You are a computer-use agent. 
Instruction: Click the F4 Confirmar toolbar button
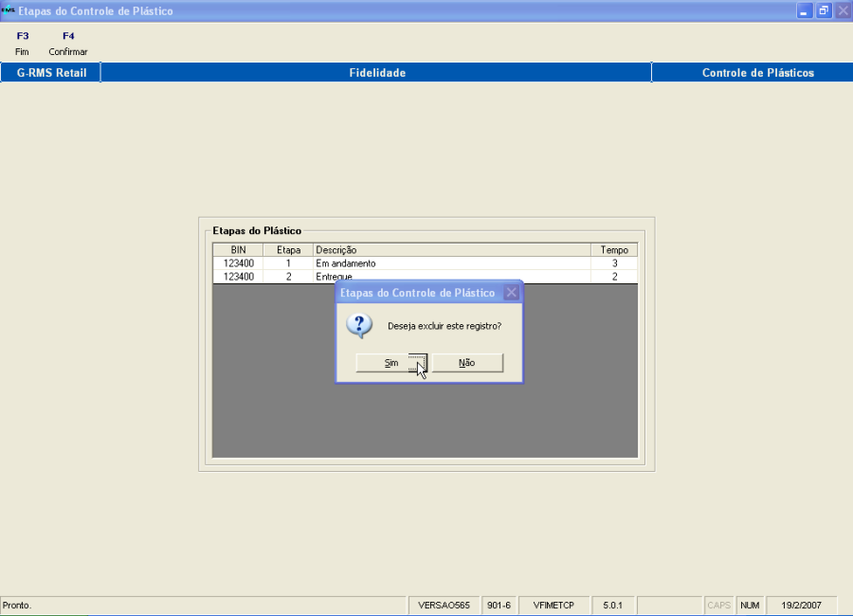click(68, 44)
